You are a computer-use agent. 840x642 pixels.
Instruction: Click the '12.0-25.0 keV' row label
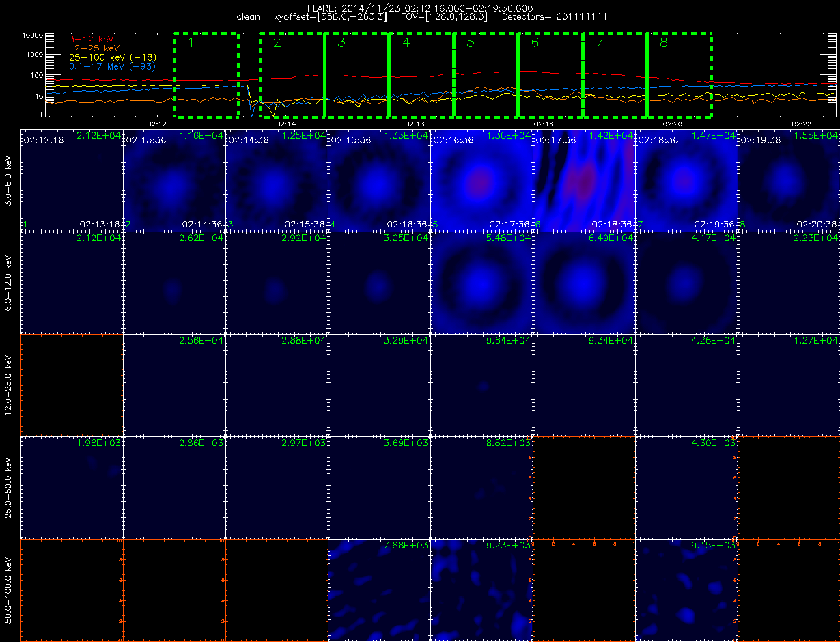[x=8, y=385]
